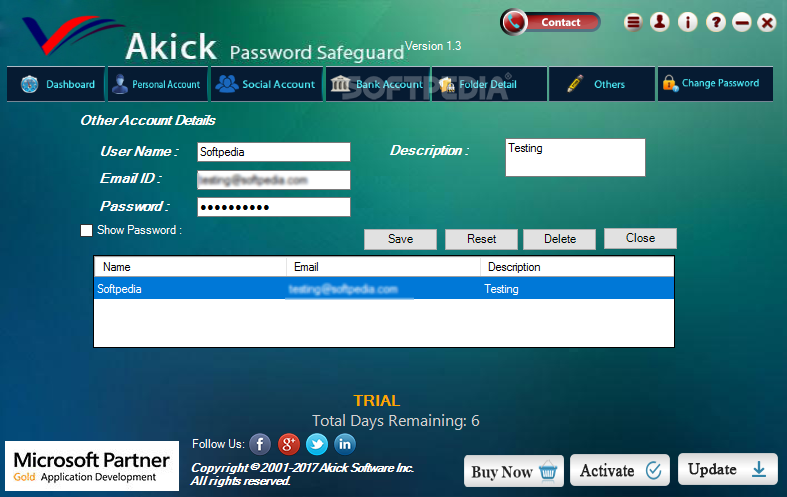This screenshot has height=497, width=787.
Task: Click the User Name input field
Action: [x=274, y=152]
